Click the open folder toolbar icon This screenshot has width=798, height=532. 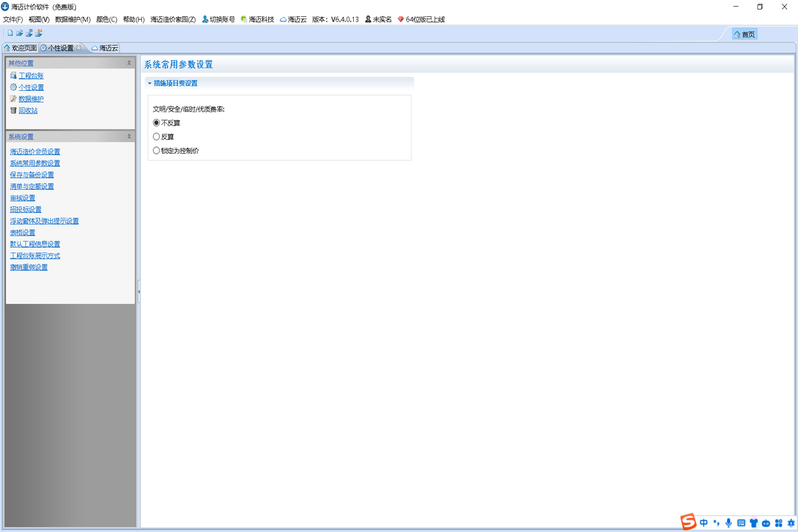(x=20, y=33)
